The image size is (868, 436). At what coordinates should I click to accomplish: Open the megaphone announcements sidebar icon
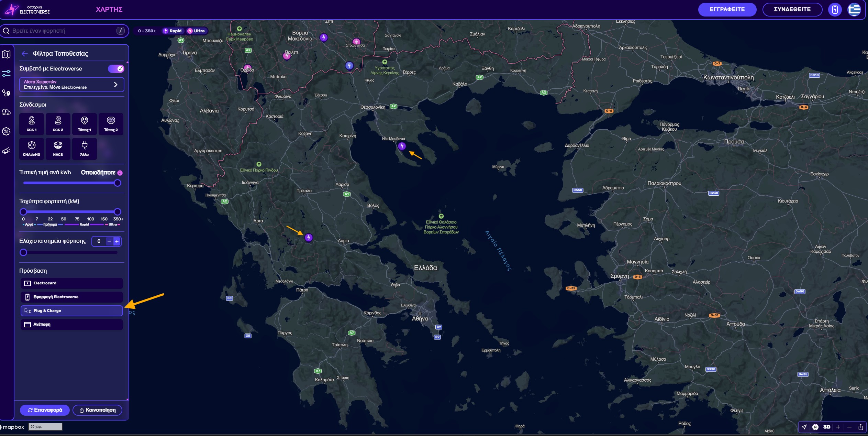click(x=6, y=151)
